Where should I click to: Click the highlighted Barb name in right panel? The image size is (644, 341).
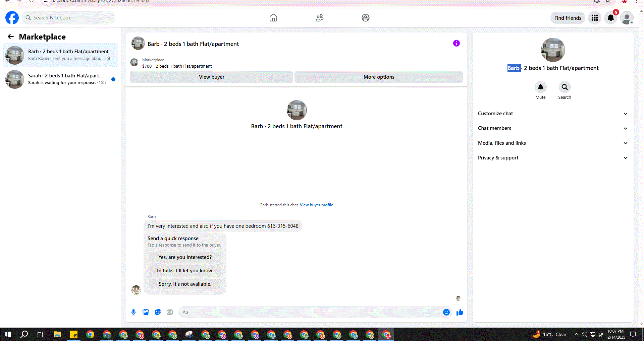(x=514, y=68)
